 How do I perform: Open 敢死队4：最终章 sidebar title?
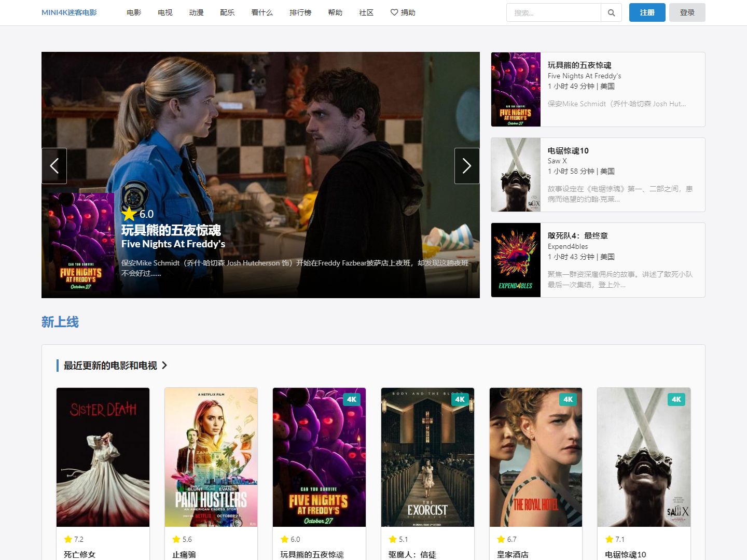(577, 236)
